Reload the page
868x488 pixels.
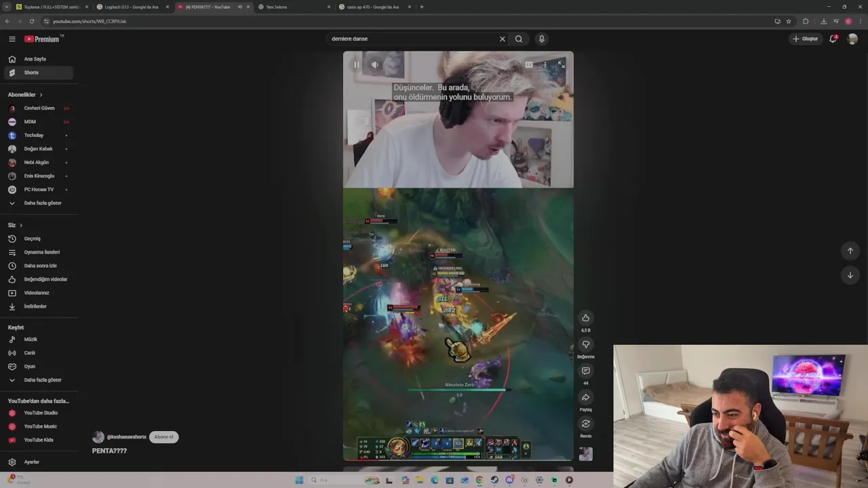(x=31, y=21)
